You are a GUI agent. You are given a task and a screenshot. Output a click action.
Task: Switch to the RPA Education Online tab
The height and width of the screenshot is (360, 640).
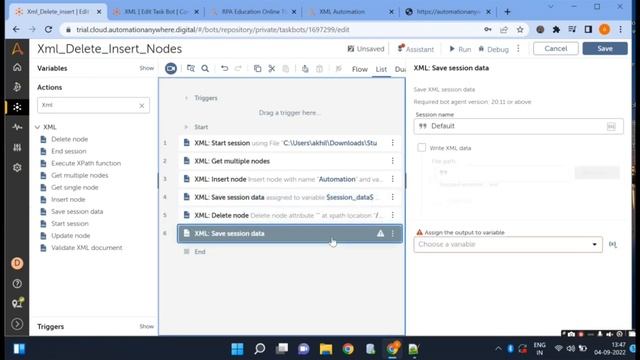coord(254,12)
